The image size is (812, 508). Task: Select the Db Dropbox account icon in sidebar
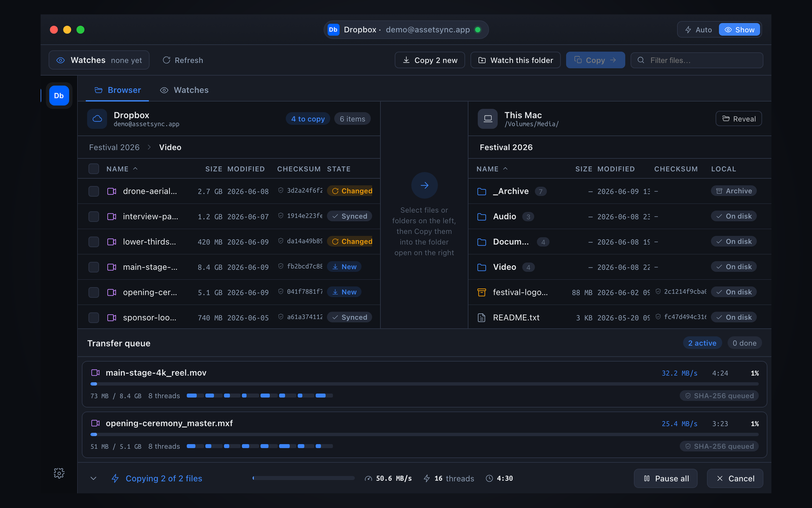[x=59, y=96]
